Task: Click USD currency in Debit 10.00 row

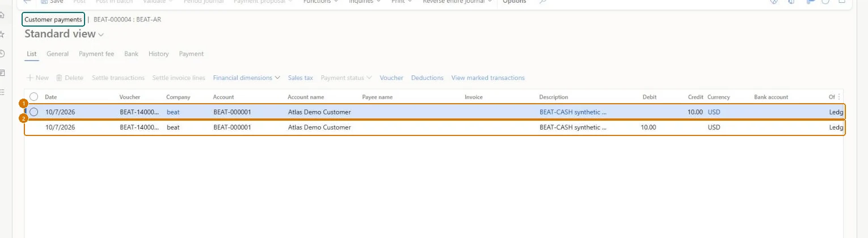Action: [714, 127]
